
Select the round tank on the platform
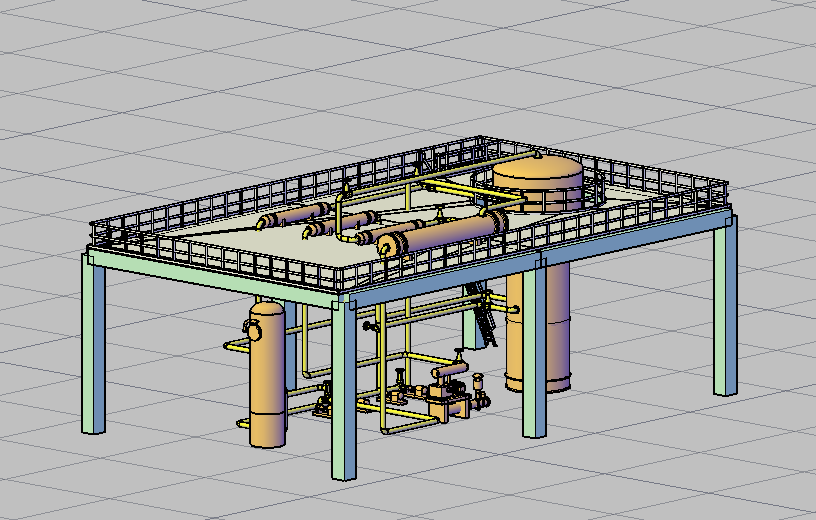[x=538, y=181]
